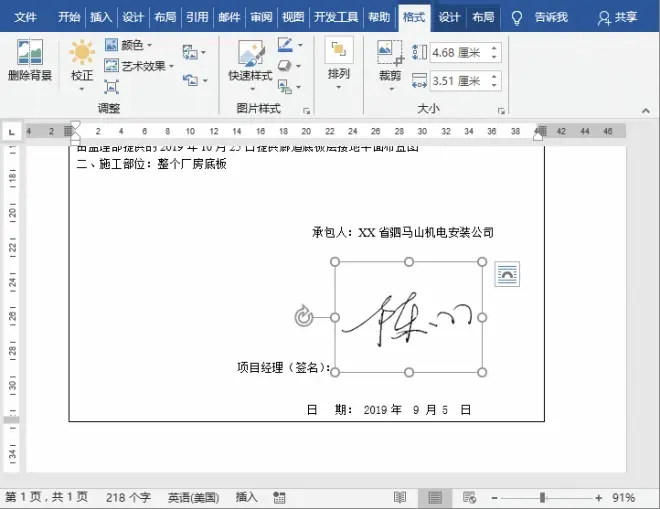Click the zoom slider handle
Image resolution: width=660 pixels, height=509 pixels.
pos(543,498)
